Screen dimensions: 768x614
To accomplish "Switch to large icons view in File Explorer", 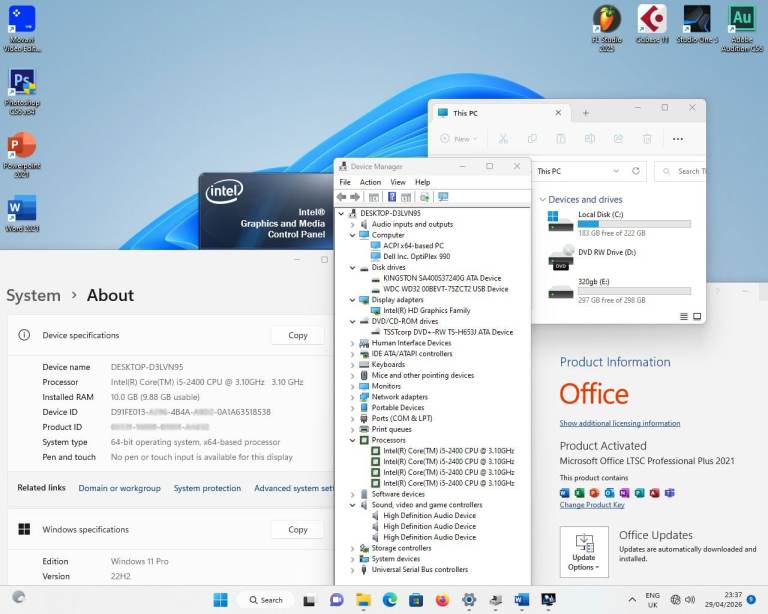I will click(697, 315).
